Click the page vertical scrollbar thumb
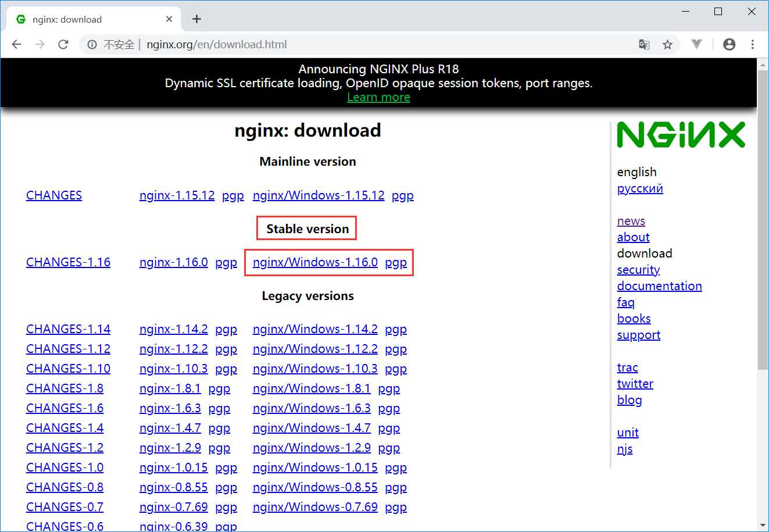Screen dimensions: 769x532 (763, 219)
